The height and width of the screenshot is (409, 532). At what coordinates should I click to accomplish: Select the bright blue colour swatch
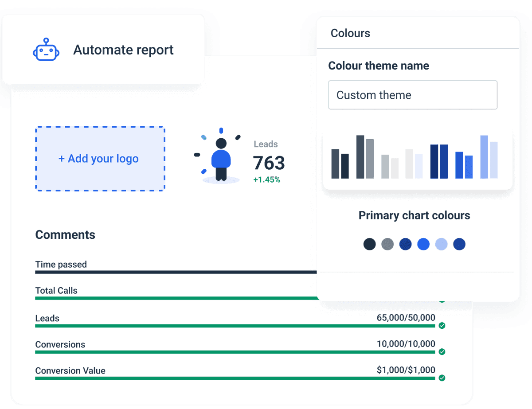click(x=423, y=244)
